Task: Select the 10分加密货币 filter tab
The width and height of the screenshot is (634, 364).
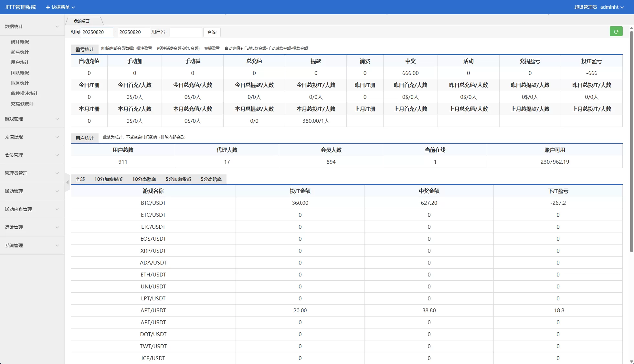Action: click(108, 179)
